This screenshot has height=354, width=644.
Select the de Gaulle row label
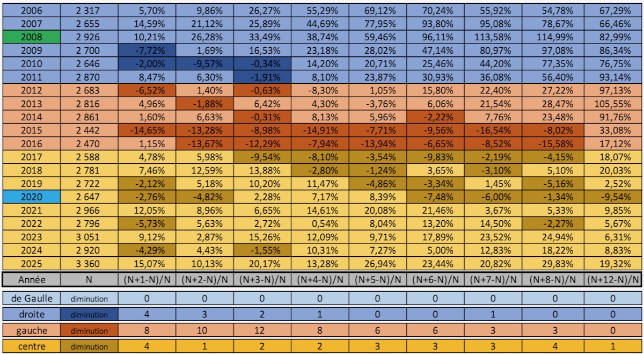tap(31, 299)
